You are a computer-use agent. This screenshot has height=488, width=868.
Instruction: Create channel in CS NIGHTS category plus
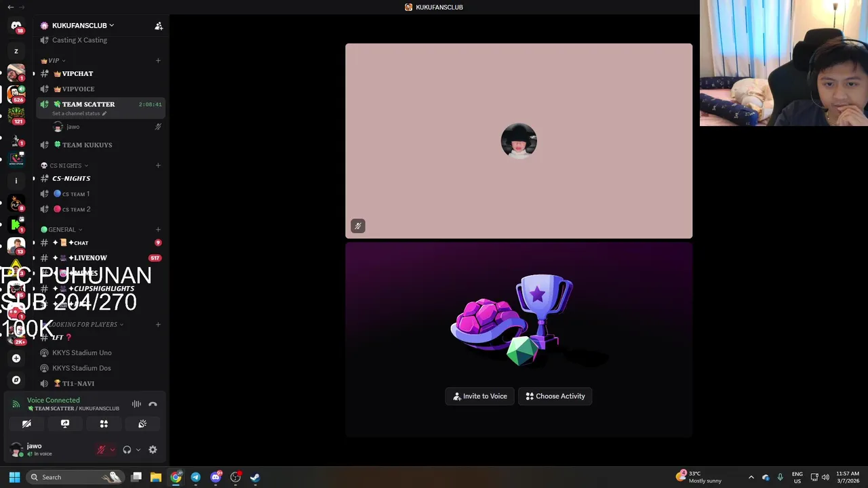click(158, 165)
